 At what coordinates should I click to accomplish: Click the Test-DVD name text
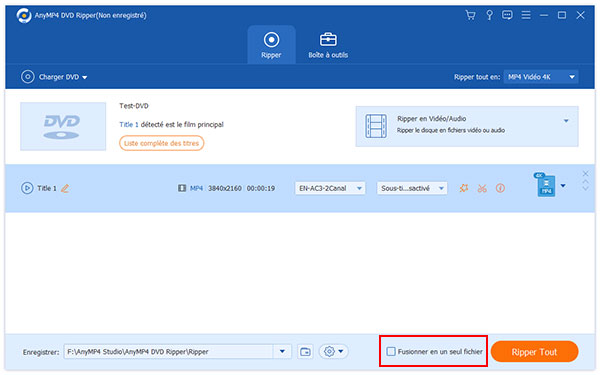coord(134,106)
